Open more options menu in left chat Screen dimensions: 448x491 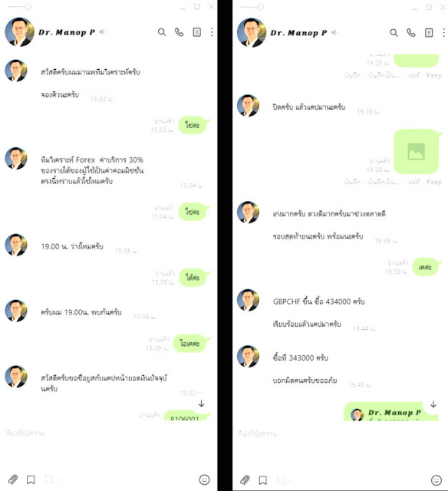pos(212,32)
